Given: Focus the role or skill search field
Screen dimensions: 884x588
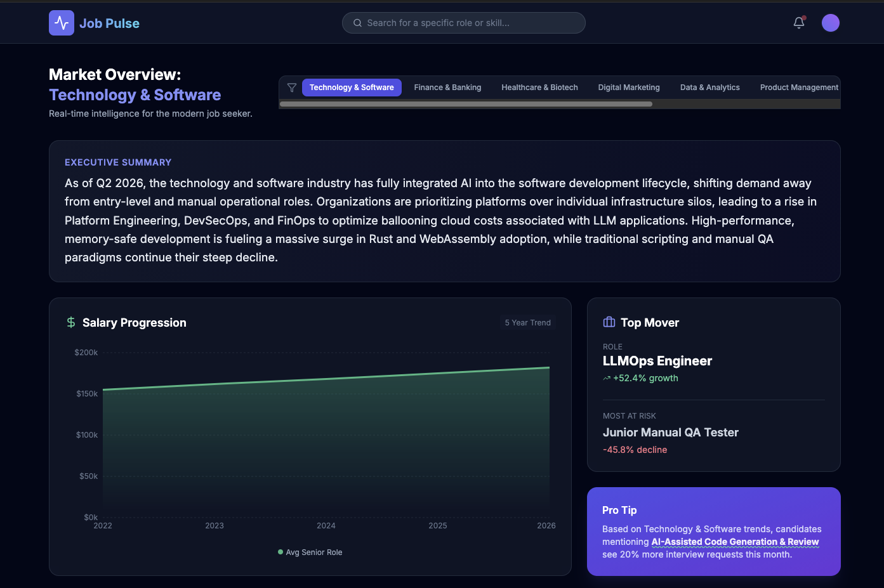Looking at the screenshot, I should [464, 23].
